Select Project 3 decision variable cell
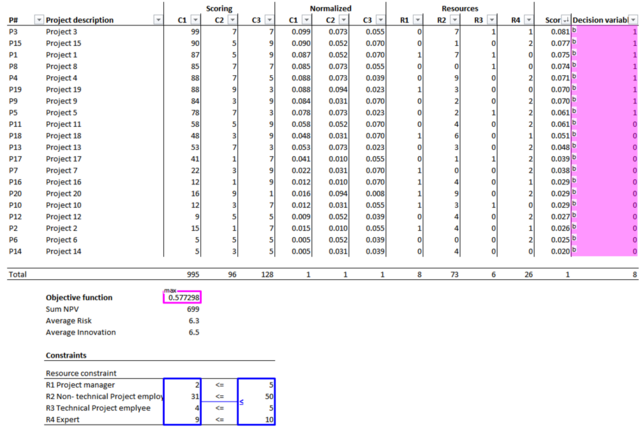This screenshot has height=431, width=640. pos(605,32)
